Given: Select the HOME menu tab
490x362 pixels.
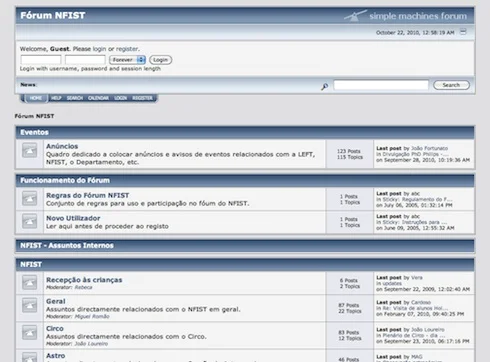Looking at the screenshot, I should click(36, 98).
